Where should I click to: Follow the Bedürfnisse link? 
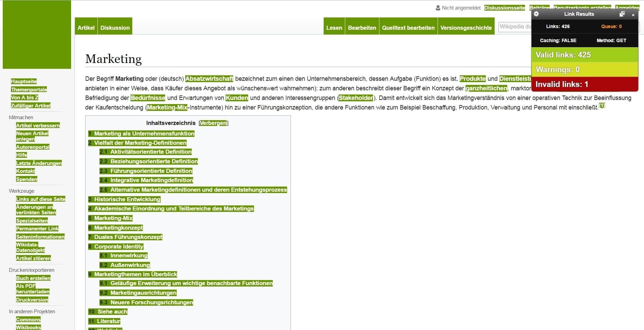tap(148, 98)
